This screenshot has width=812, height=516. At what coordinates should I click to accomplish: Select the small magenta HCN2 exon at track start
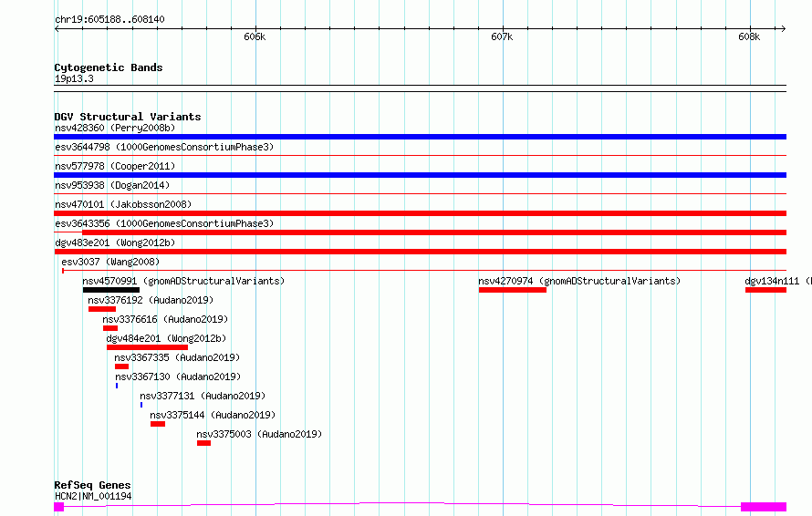[59, 507]
